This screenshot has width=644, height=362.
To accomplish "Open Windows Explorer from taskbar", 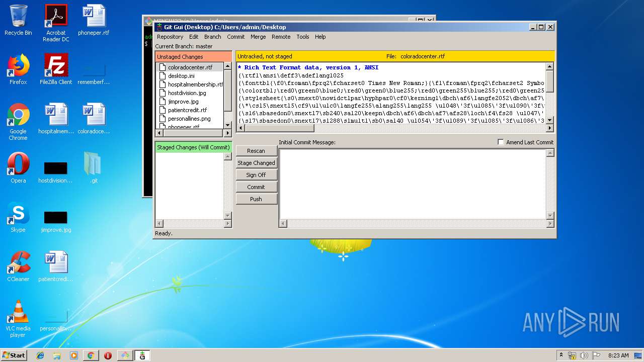I will tap(57, 355).
